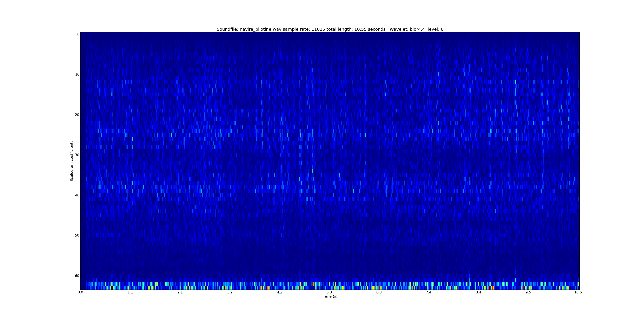The height and width of the screenshot is (322, 644).
Task: Click the 'Scalogram coefficients' y-axis label
Action: pos(72,161)
